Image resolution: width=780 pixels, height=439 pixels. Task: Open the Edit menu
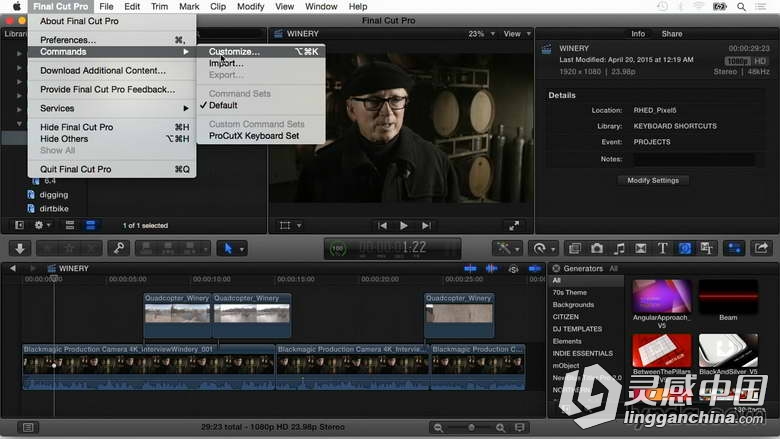(x=132, y=6)
